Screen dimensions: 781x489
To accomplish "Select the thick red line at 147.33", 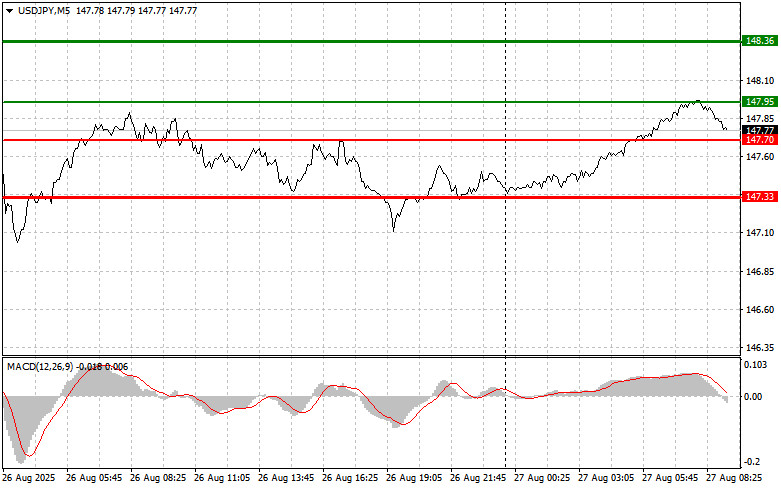I will click(250, 197).
